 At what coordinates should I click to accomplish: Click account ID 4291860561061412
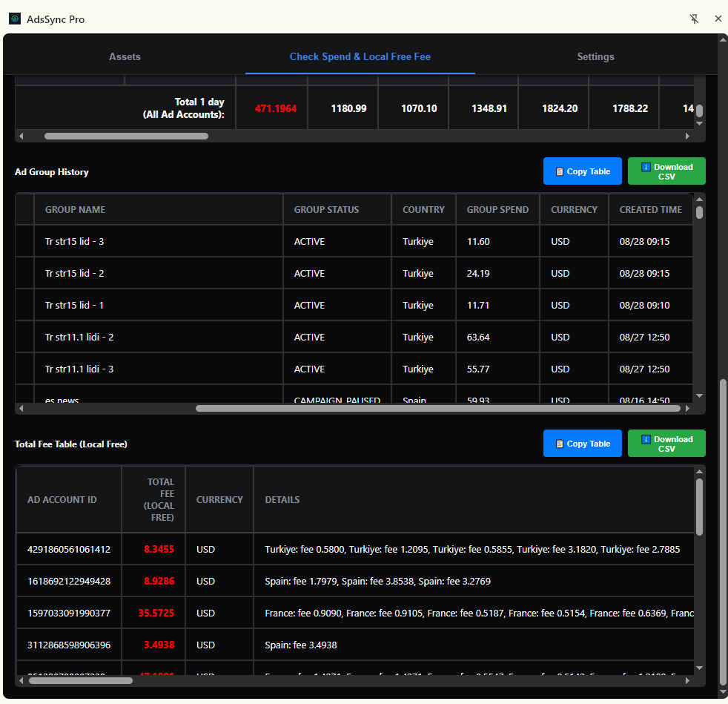(69, 549)
